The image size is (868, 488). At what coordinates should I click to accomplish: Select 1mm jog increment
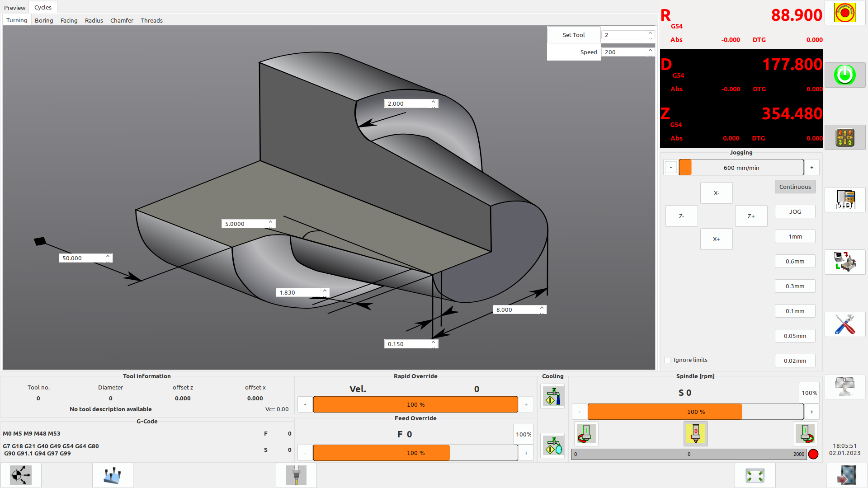795,236
